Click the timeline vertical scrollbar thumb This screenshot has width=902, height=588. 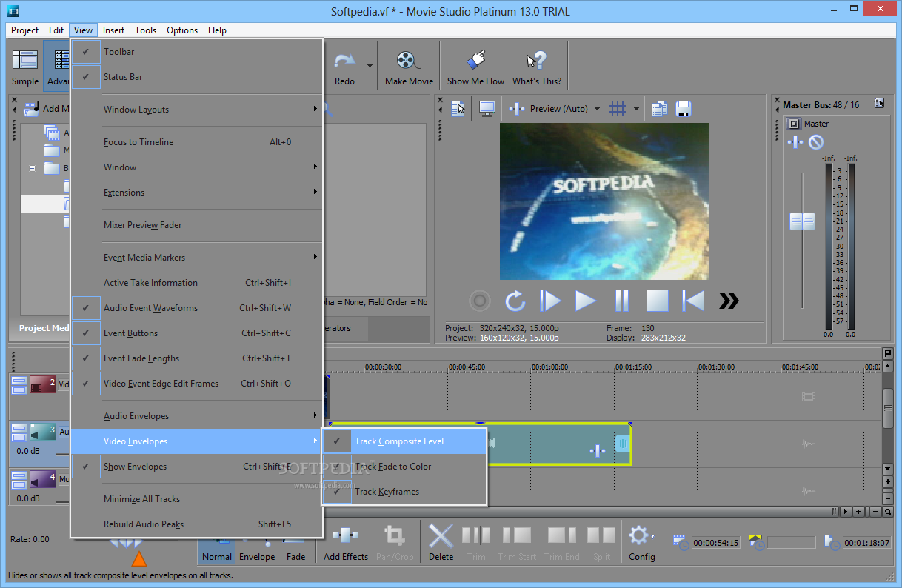(888, 408)
